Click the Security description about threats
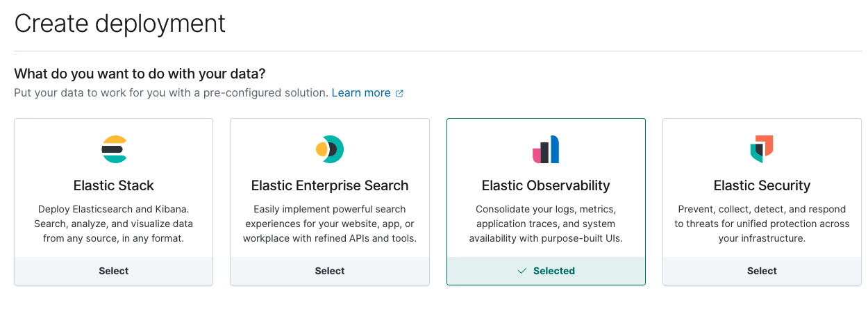This screenshot has height=309, width=868. click(x=762, y=224)
